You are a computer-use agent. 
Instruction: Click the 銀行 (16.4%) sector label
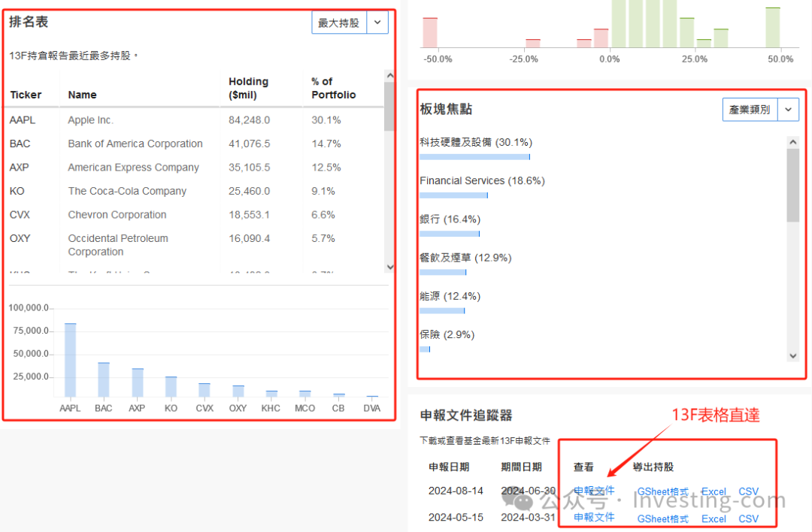450,219
